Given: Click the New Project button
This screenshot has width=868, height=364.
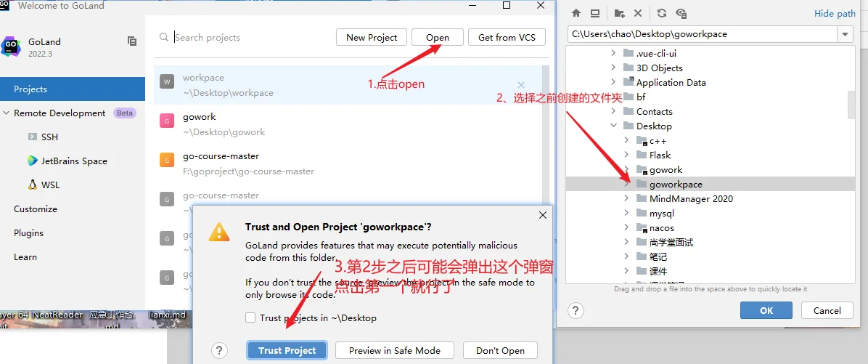Looking at the screenshot, I should 372,37.
